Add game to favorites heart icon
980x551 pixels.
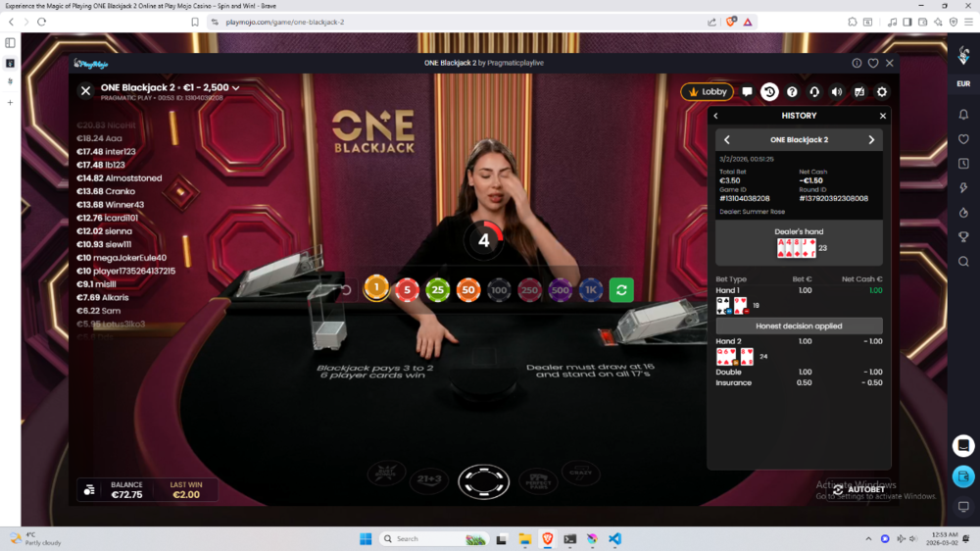tap(873, 63)
